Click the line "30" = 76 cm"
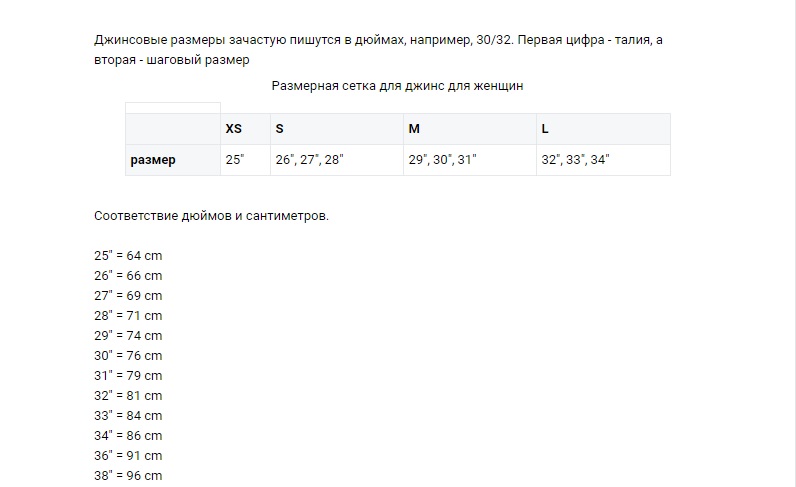Viewport: 796px width, 487px height. pos(128,356)
